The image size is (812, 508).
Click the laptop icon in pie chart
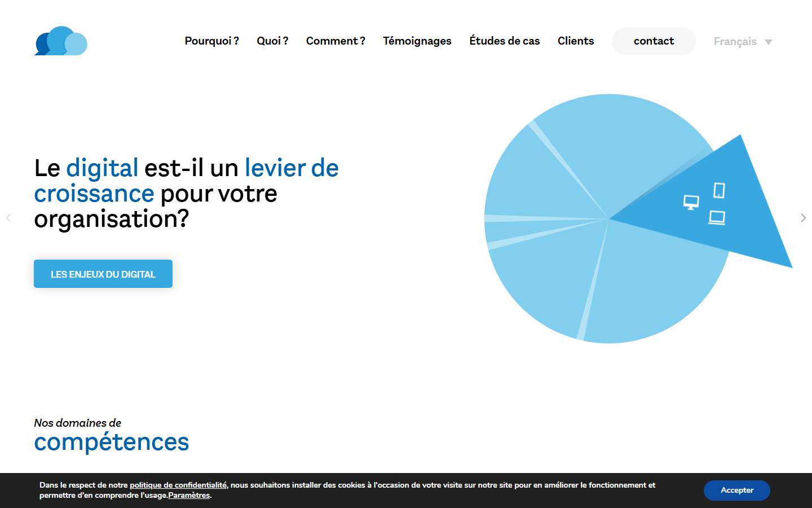click(717, 217)
